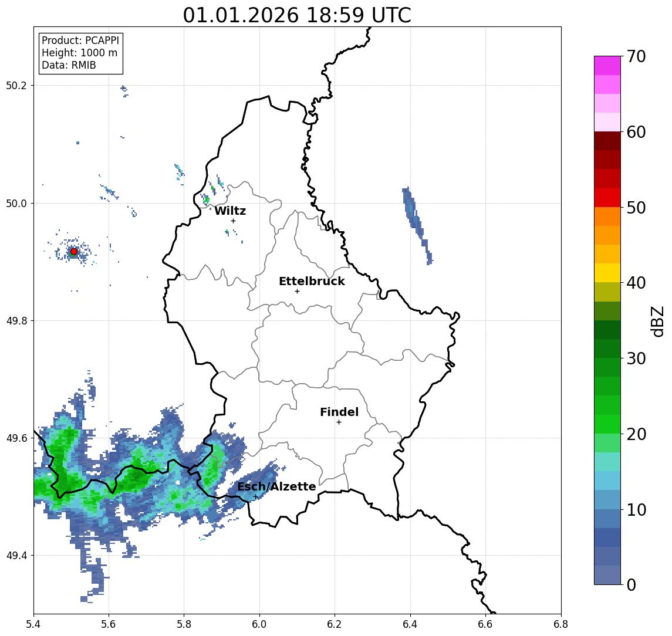This screenshot has width=672, height=636.
Task: Click the 5.6 longitude axis label
Action: click(x=109, y=624)
